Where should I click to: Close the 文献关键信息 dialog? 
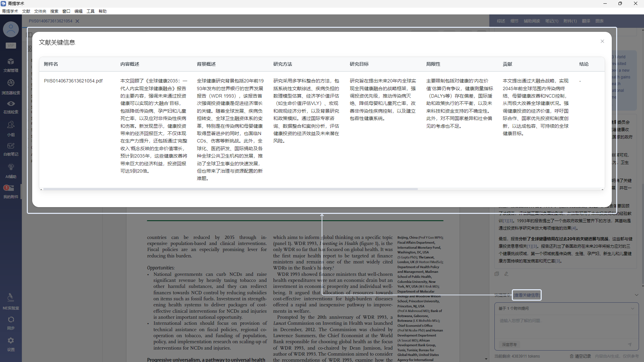(602, 41)
